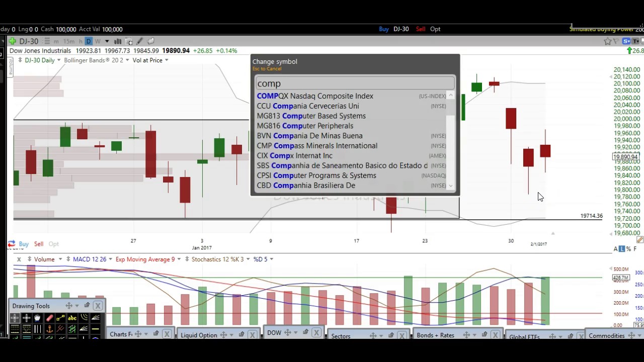The width and height of the screenshot is (644, 362).
Task: Click the green plus add-symbol icon
Action: (x=13, y=41)
